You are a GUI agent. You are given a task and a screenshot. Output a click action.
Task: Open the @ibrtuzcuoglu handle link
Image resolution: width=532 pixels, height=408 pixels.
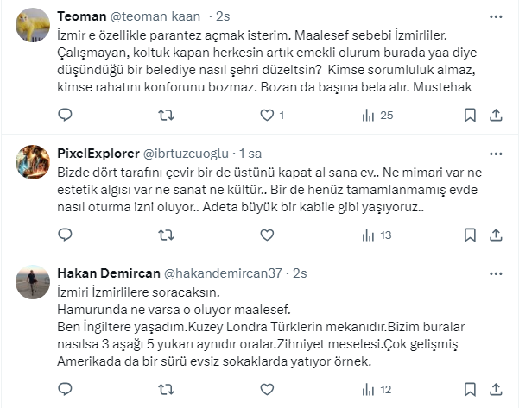point(187,154)
